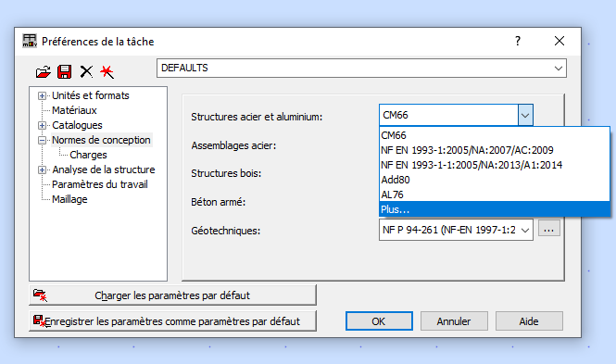
Task: Select Maillage in the tree
Action: [69, 199]
